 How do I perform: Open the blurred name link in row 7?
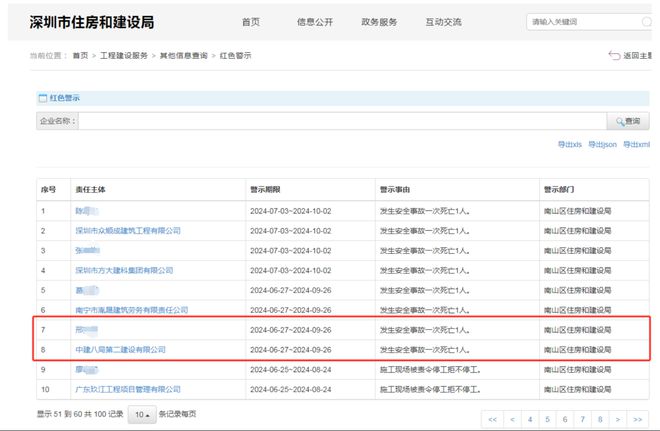pos(86,330)
